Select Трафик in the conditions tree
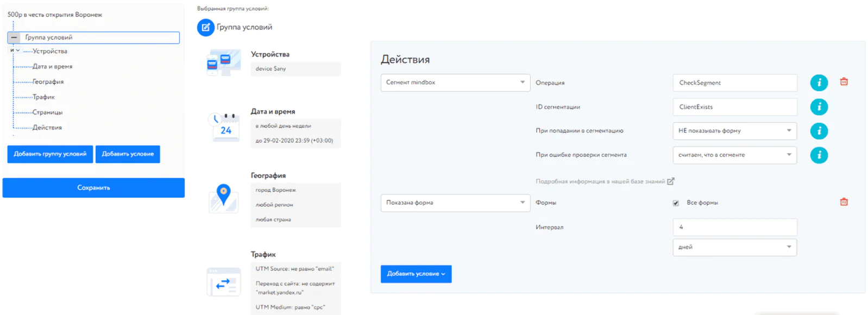Viewport: 868px width, 315px height. [x=43, y=97]
